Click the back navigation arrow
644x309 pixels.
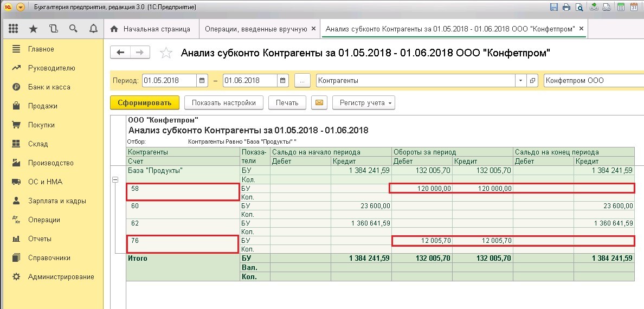pyautogui.click(x=120, y=52)
